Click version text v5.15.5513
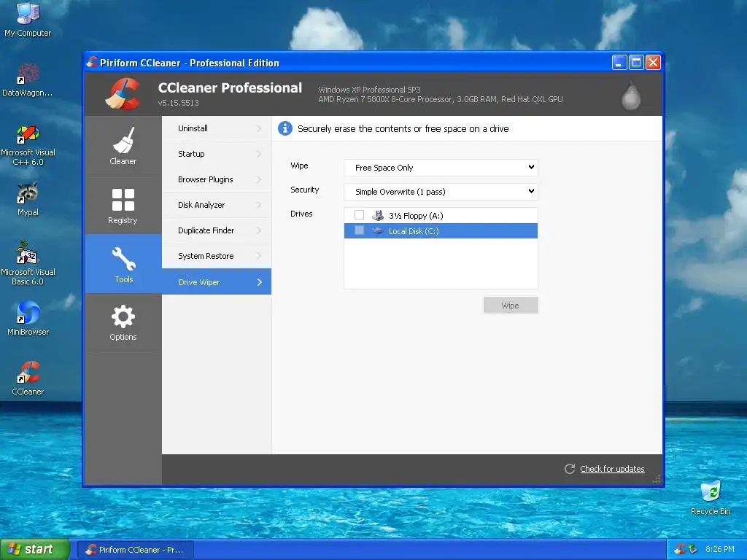 (178, 103)
